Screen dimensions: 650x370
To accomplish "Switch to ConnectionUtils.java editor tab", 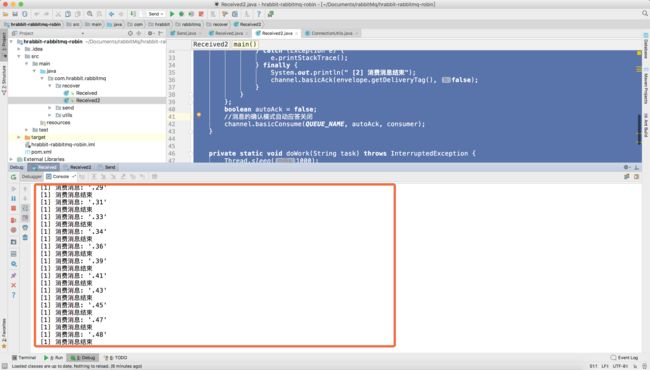I will tap(332, 33).
